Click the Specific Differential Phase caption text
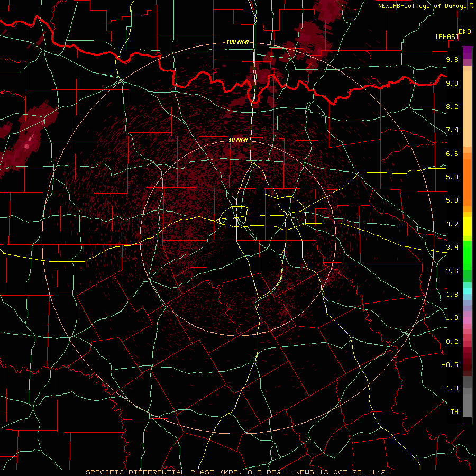The image size is (476, 476). coord(237,472)
